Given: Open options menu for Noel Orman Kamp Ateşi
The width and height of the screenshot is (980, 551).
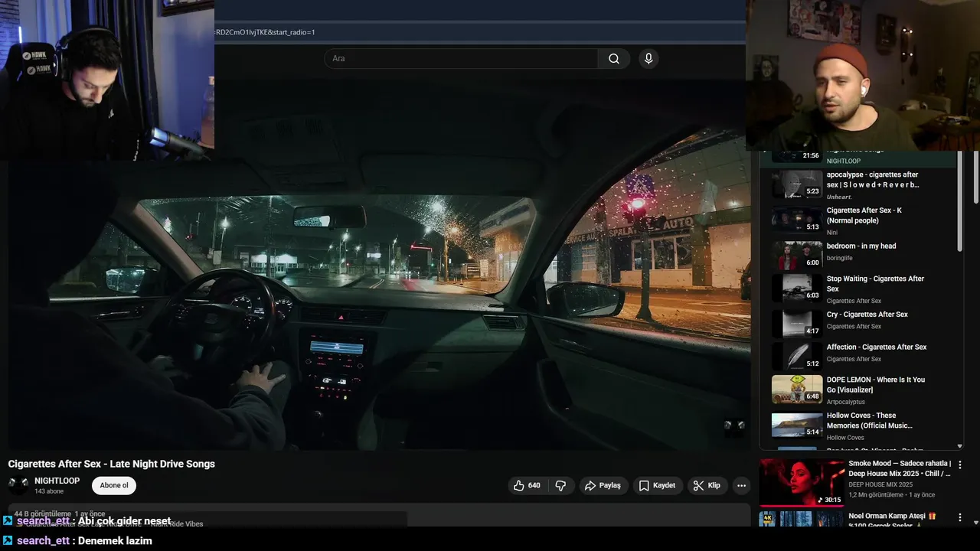Looking at the screenshot, I should click(960, 518).
